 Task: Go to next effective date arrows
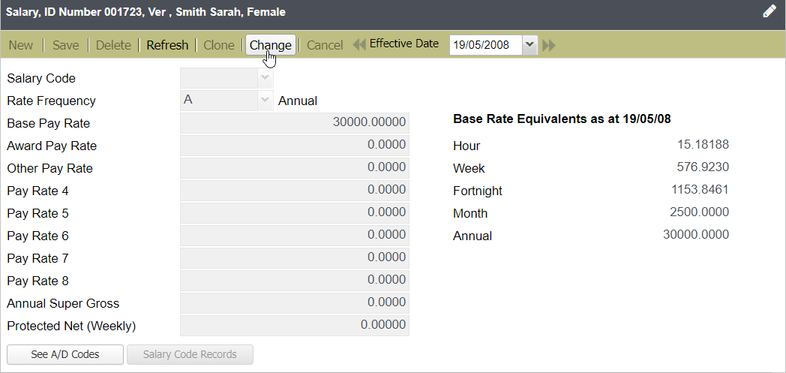coord(549,45)
